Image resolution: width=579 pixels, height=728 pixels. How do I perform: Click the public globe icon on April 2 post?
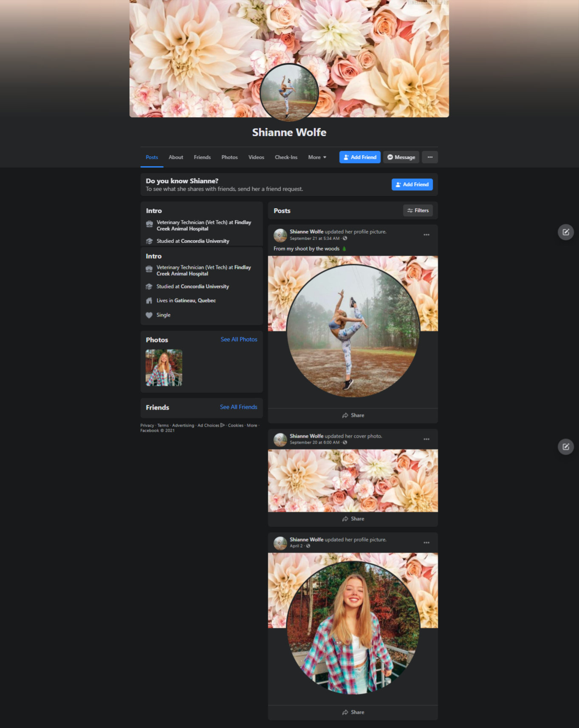(x=308, y=546)
